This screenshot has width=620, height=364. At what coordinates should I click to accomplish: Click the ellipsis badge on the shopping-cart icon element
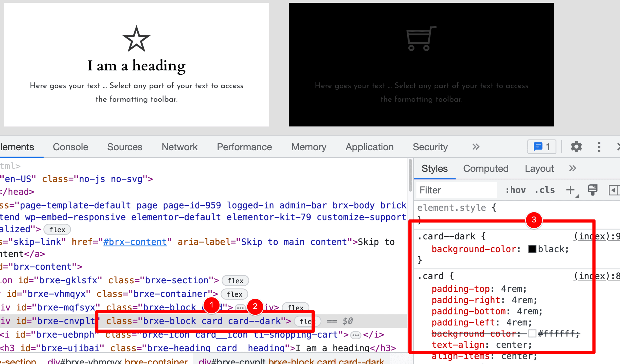[x=356, y=335]
